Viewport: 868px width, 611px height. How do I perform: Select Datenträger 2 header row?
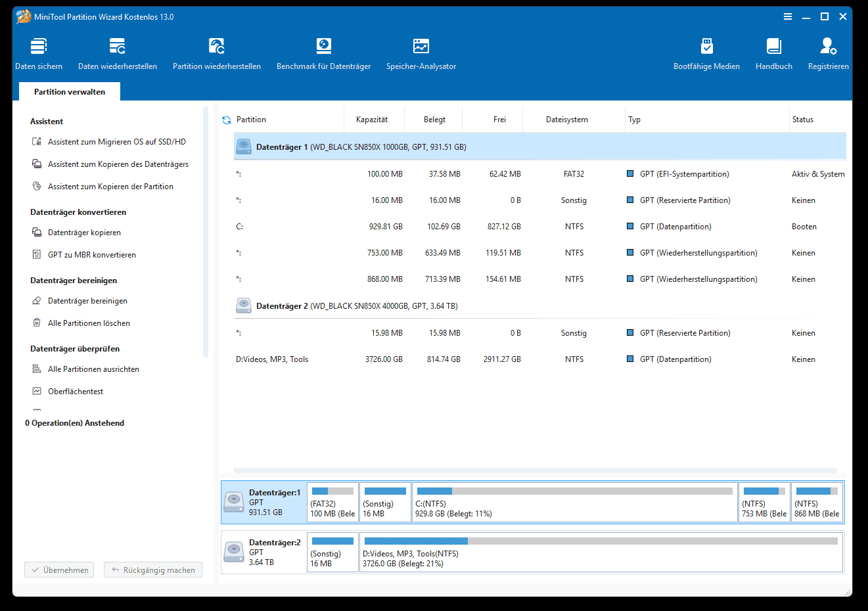click(x=540, y=305)
